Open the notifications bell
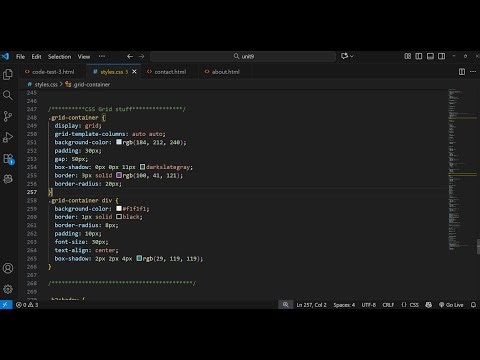 473,305
